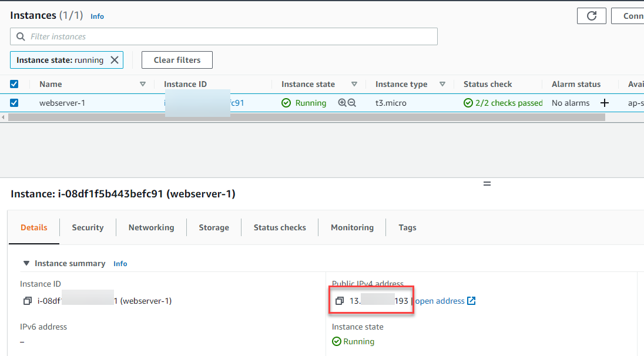Uncheck the webserver-1 row checkbox

(x=14, y=103)
